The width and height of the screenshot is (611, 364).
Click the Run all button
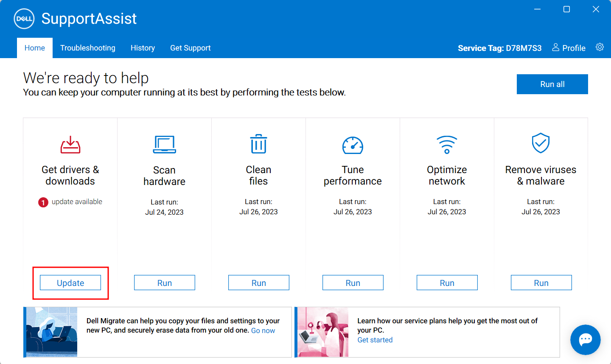(x=552, y=84)
